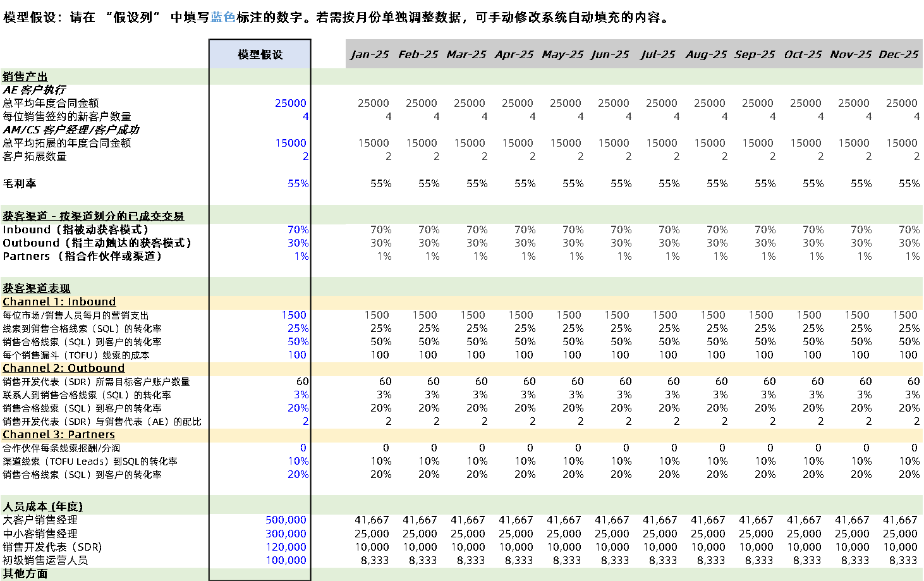
Task: Click the Sep-25 column header
Action: point(754,54)
